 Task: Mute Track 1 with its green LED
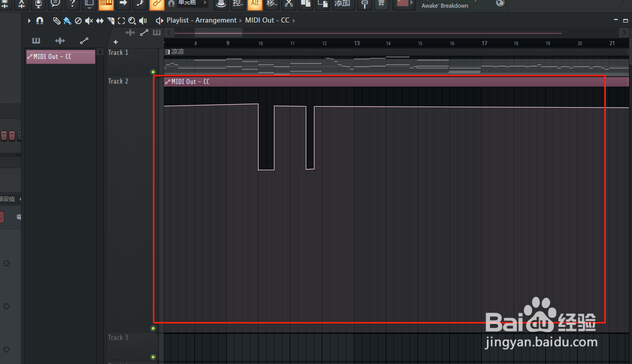click(153, 72)
